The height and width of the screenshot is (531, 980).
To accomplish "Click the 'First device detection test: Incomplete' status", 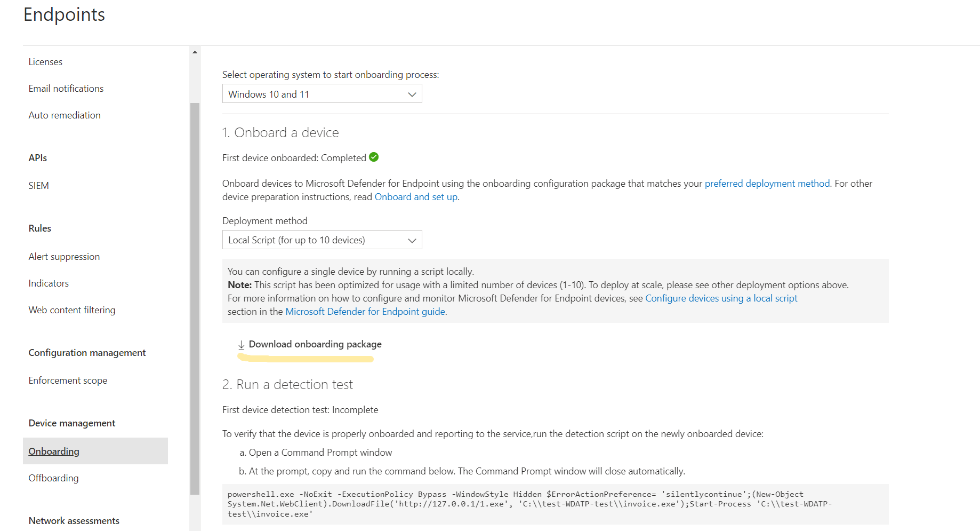I will (300, 410).
